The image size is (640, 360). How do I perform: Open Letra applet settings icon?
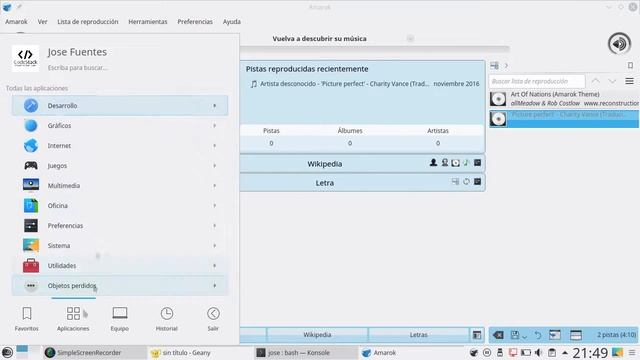coord(477,182)
